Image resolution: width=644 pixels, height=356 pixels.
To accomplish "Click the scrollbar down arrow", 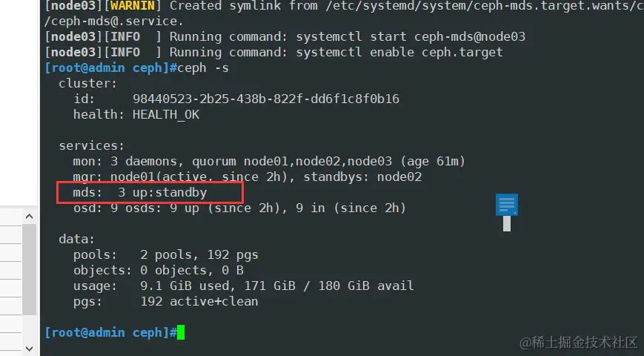I will 29,347.
